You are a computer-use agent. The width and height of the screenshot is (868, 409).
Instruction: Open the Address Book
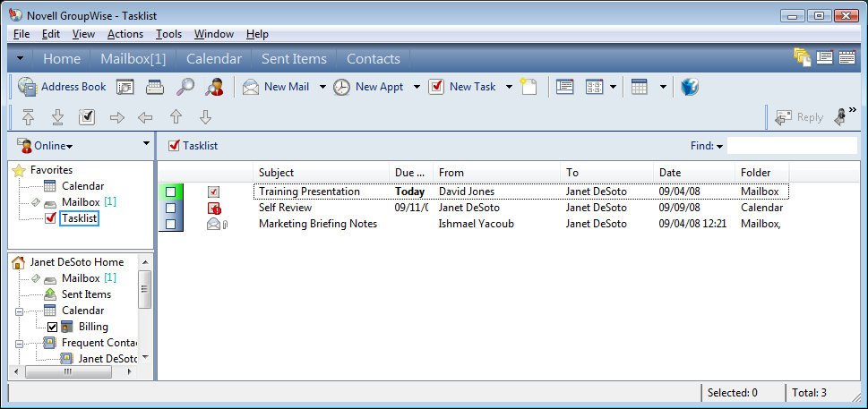[62, 87]
